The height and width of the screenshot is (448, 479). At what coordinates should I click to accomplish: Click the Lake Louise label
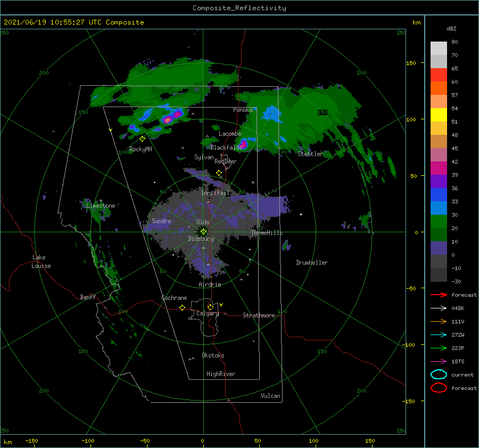[41, 262]
